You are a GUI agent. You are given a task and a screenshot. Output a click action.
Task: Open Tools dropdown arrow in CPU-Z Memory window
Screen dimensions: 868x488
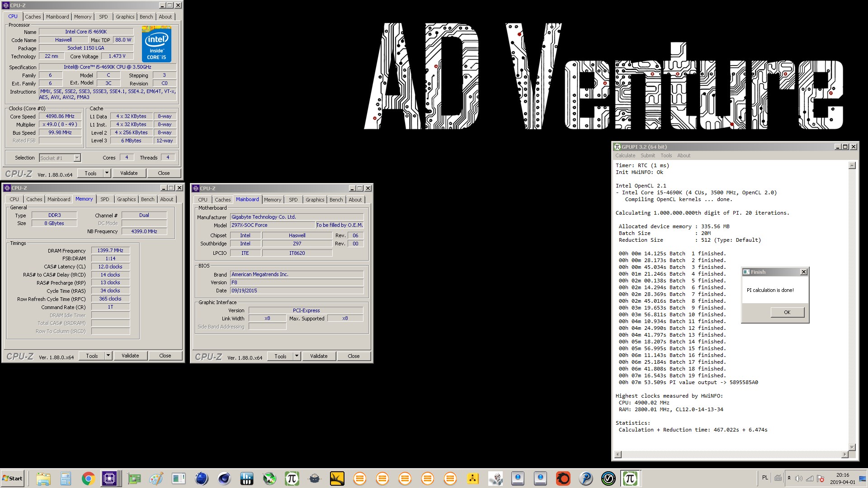tap(108, 356)
